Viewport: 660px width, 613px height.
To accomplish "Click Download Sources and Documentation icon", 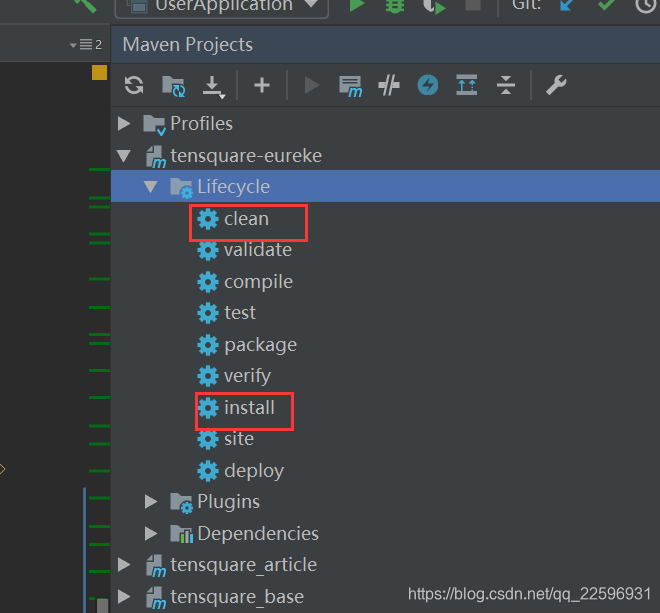I will click(213, 87).
